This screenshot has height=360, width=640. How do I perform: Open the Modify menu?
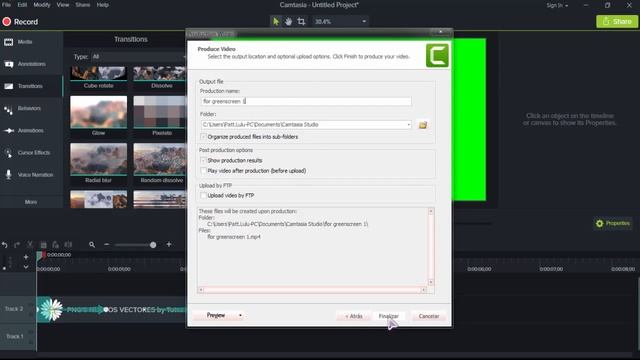42,5
